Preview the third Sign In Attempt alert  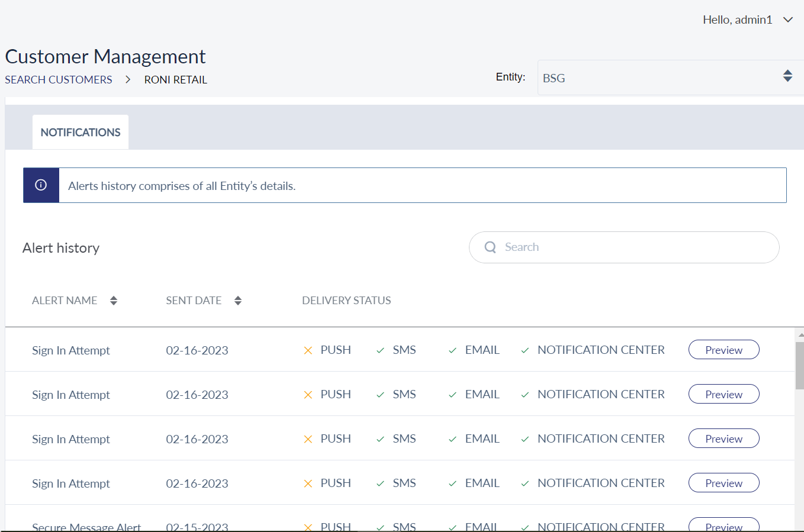tap(723, 439)
